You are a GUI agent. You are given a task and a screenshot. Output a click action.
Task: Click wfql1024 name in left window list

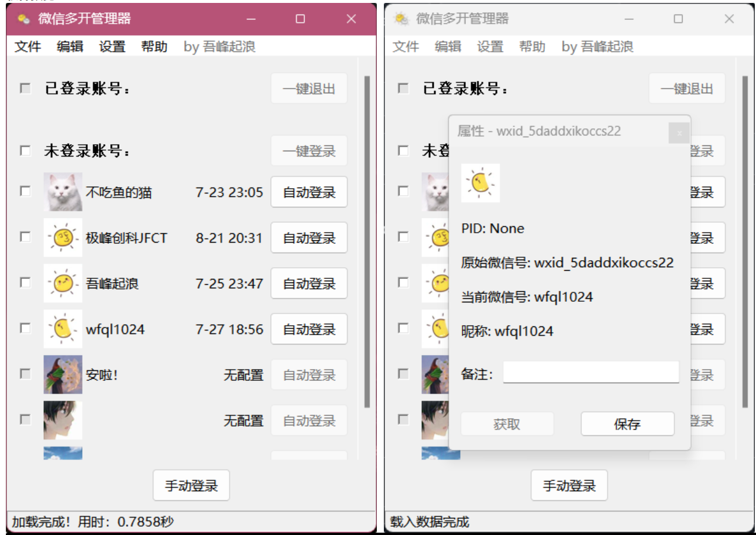pyautogui.click(x=115, y=329)
